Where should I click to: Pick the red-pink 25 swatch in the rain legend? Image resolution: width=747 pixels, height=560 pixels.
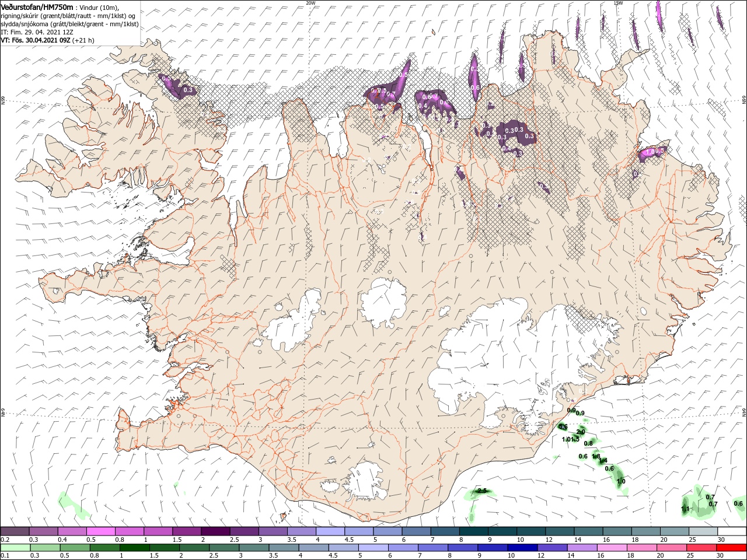coord(702,548)
